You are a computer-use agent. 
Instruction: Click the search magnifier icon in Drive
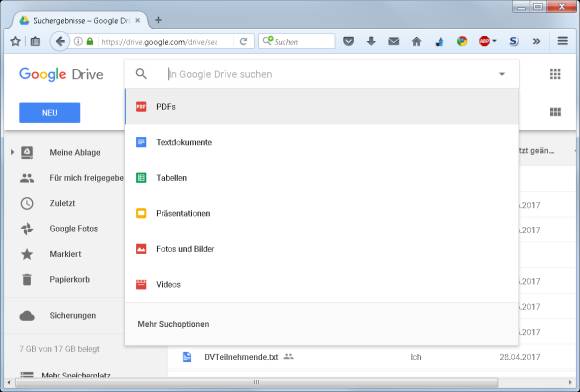141,74
